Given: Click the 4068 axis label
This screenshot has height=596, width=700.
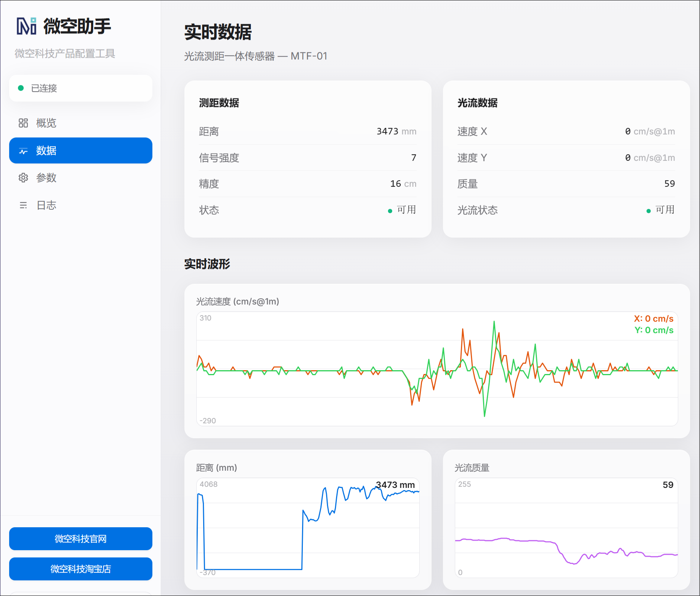Looking at the screenshot, I should click(x=209, y=484).
